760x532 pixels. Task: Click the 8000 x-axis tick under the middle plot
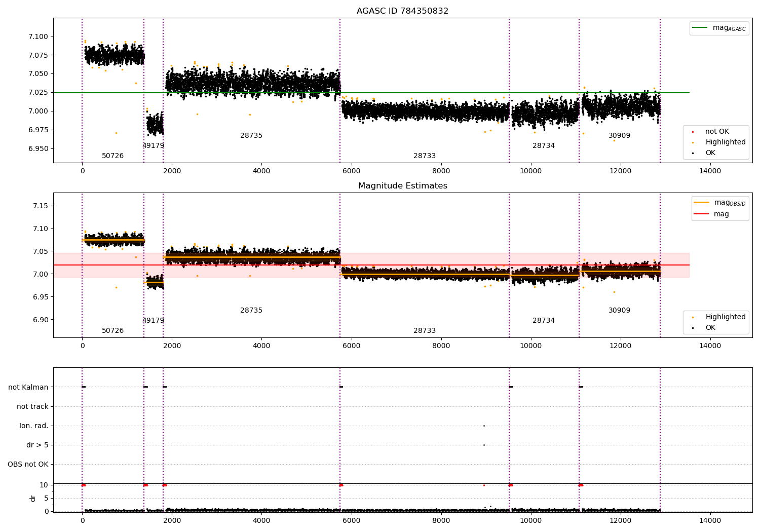click(441, 346)
